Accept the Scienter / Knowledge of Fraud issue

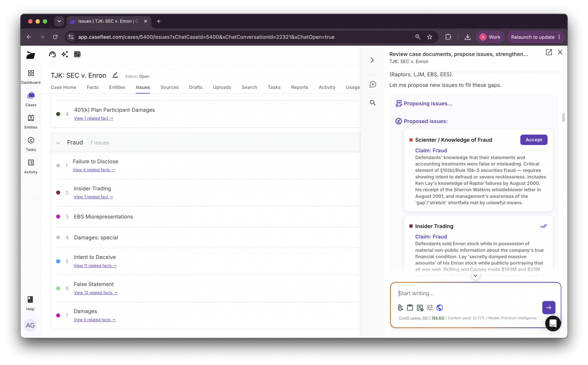[x=534, y=140]
